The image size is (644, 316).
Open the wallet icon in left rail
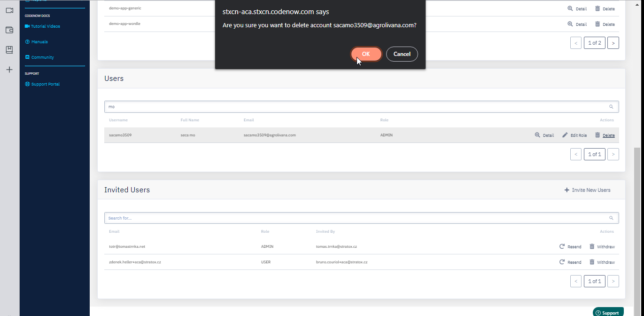pyautogui.click(x=9, y=30)
